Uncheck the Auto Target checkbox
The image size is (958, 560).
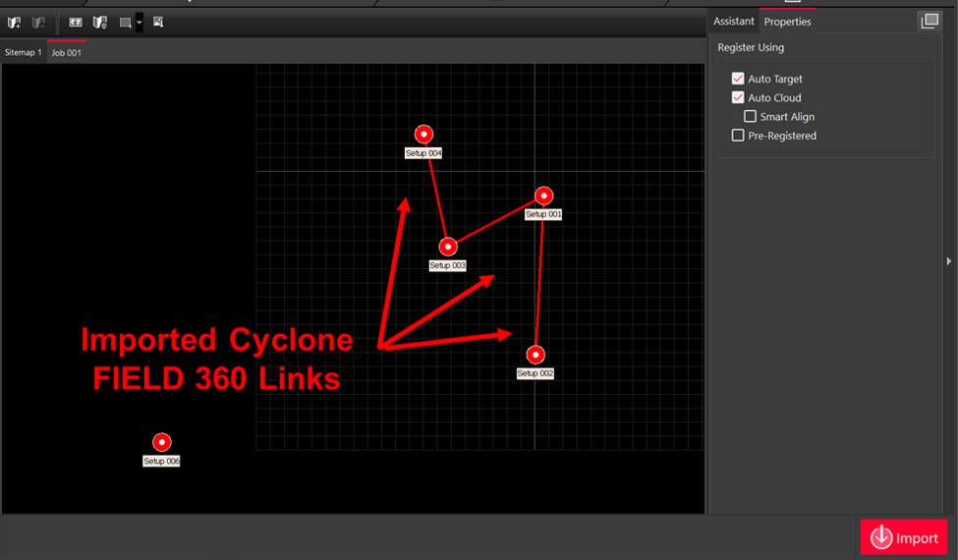[738, 79]
